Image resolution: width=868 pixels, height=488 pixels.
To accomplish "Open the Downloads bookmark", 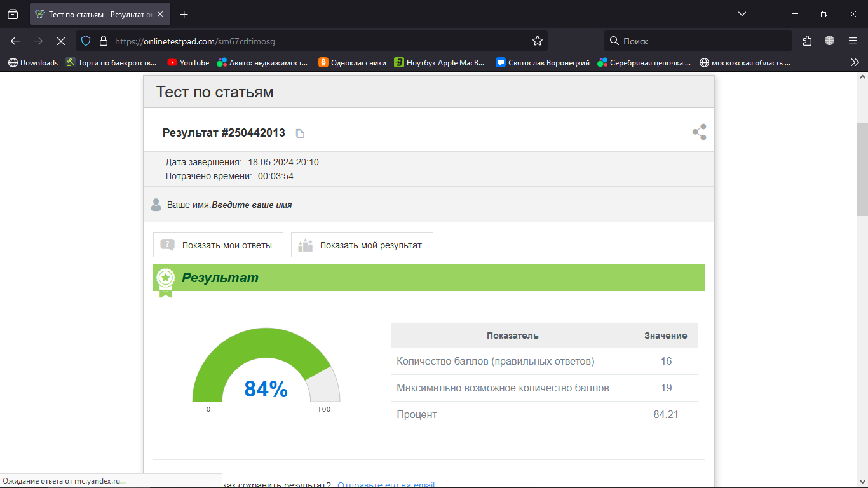I will point(33,62).
